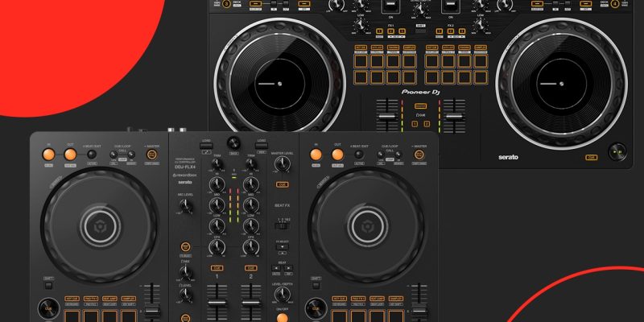Toggle the channel 2 headphone CUE button

251,267
